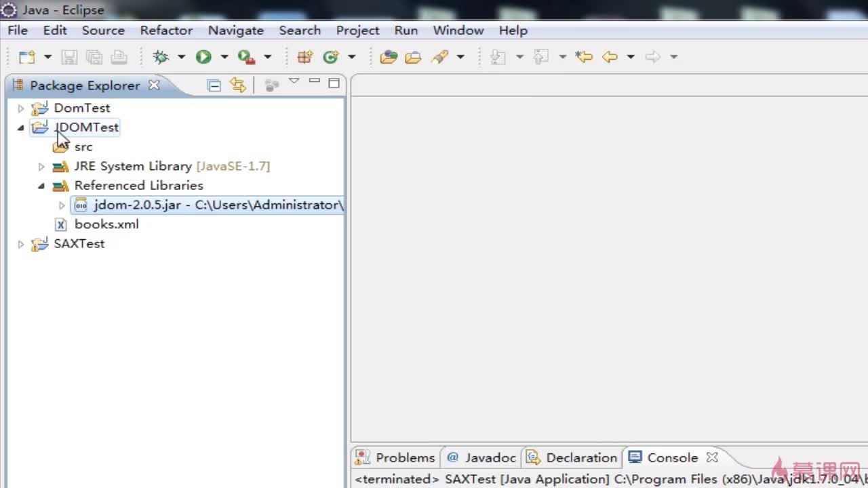Open the File menu
The width and height of the screenshot is (868, 488).
pos(18,30)
